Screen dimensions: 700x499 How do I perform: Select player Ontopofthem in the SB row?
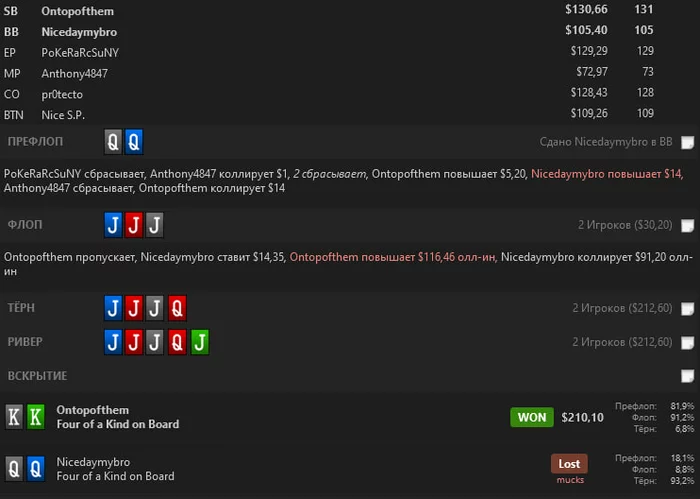click(x=78, y=11)
